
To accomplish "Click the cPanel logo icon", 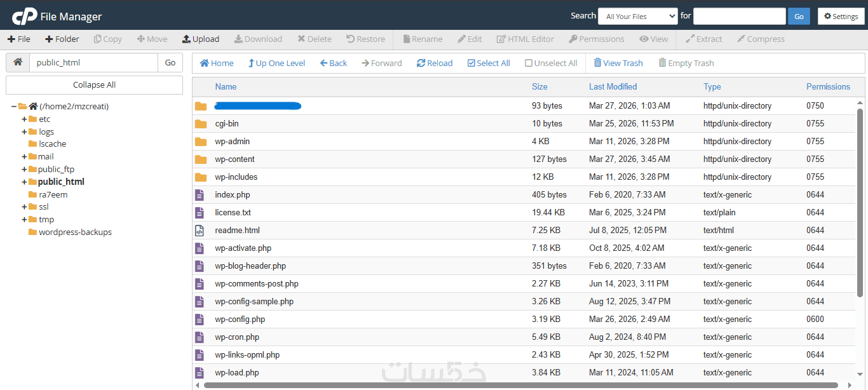I will [x=24, y=16].
